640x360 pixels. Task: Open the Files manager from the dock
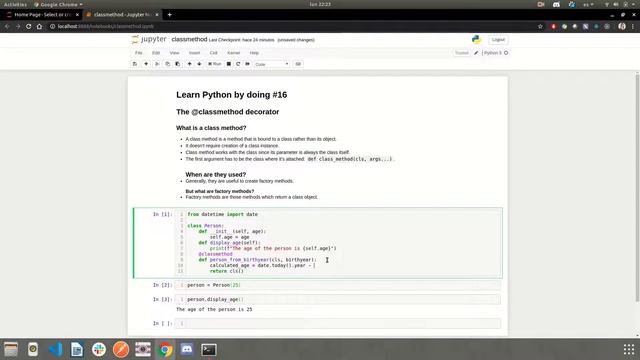coord(11,349)
